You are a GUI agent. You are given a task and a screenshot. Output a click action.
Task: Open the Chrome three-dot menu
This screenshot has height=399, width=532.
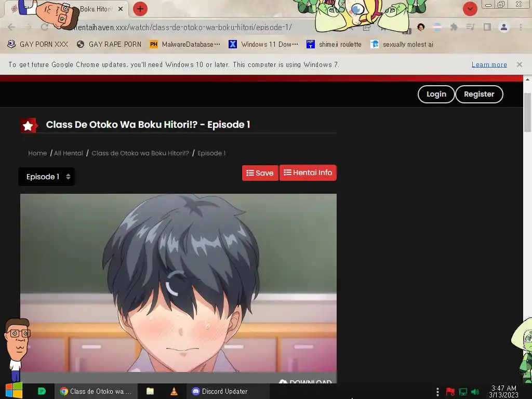(x=521, y=27)
